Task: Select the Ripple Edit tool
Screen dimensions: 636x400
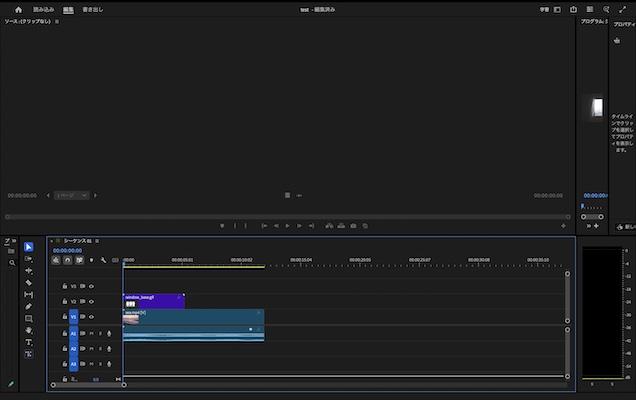Action: (28, 271)
